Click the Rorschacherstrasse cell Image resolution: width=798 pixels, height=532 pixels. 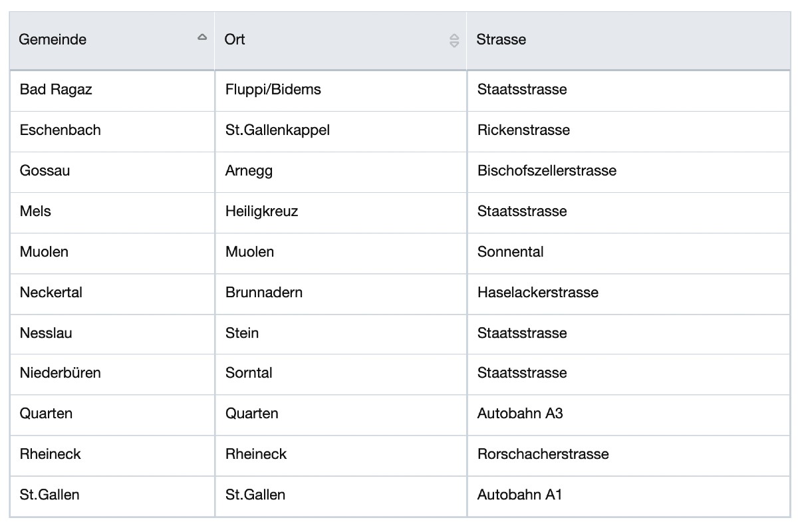click(x=543, y=454)
